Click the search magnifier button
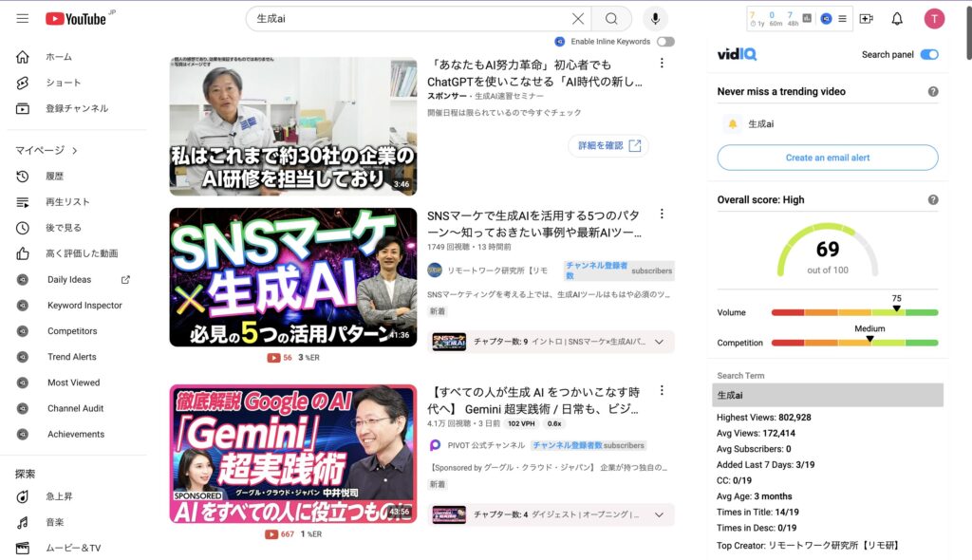Viewport: 972px width, 560px height. pyautogui.click(x=611, y=19)
